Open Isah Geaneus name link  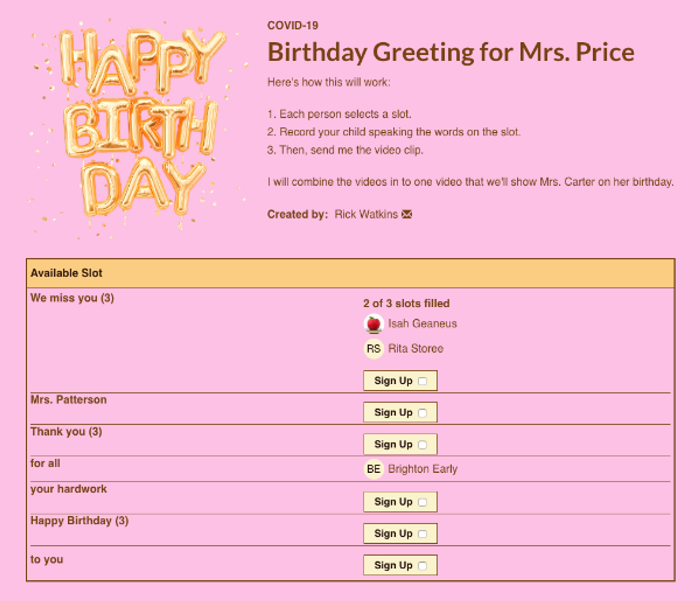[x=422, y=323]
